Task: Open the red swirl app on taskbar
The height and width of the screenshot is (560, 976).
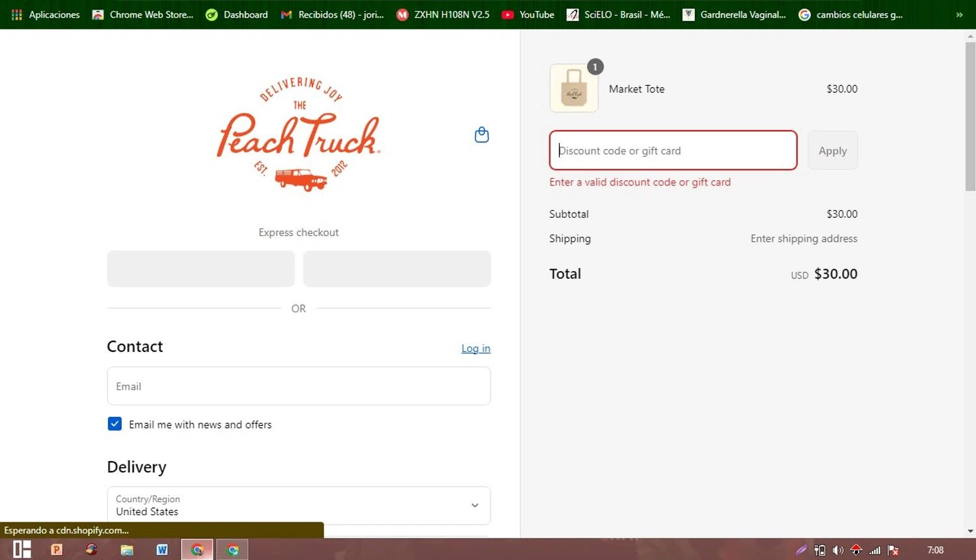Action: tap(92, 550)
